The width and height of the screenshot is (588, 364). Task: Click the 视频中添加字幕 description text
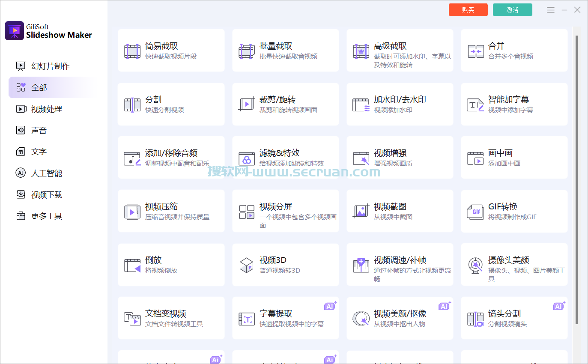point(511,110)
